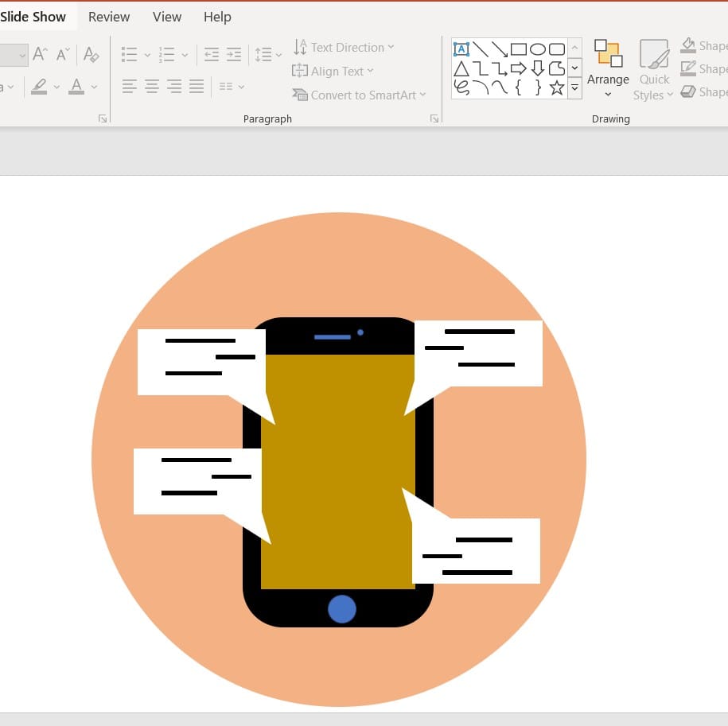This screenshot has height=726, width=728.
Task: Expand the Arrange dropdown menu
Action: (608, 81)
